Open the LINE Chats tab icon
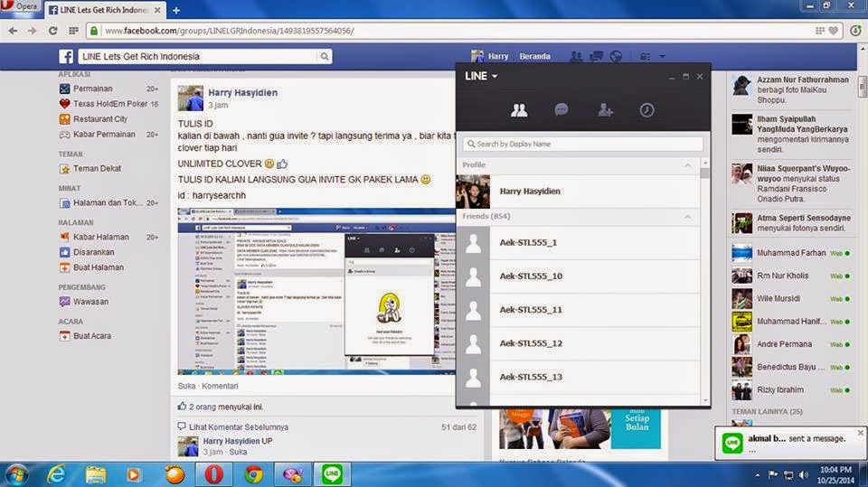 [x=561, y=109]
